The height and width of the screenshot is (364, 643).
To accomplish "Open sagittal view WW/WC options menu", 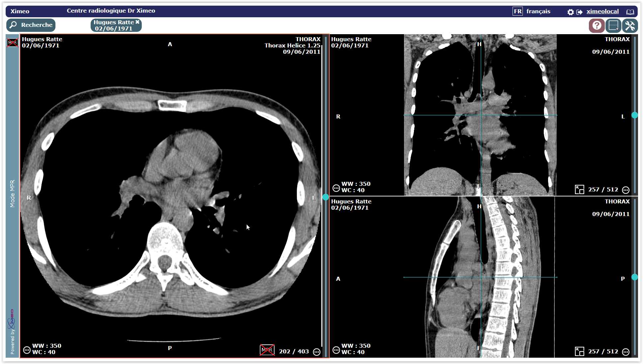I will pos(336,350).
